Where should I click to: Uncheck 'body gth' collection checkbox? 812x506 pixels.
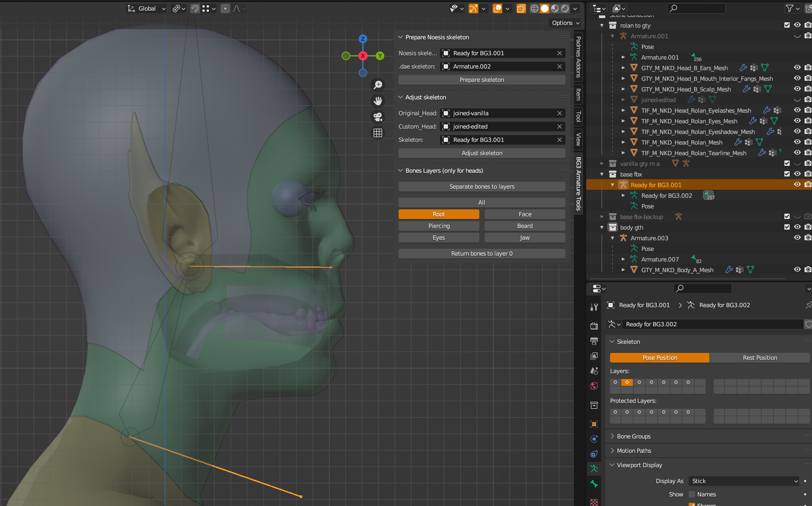click(787, 227)
